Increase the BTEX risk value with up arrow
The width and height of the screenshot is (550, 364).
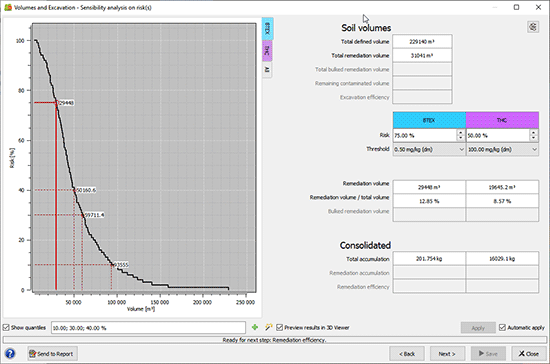pos(461,133)
